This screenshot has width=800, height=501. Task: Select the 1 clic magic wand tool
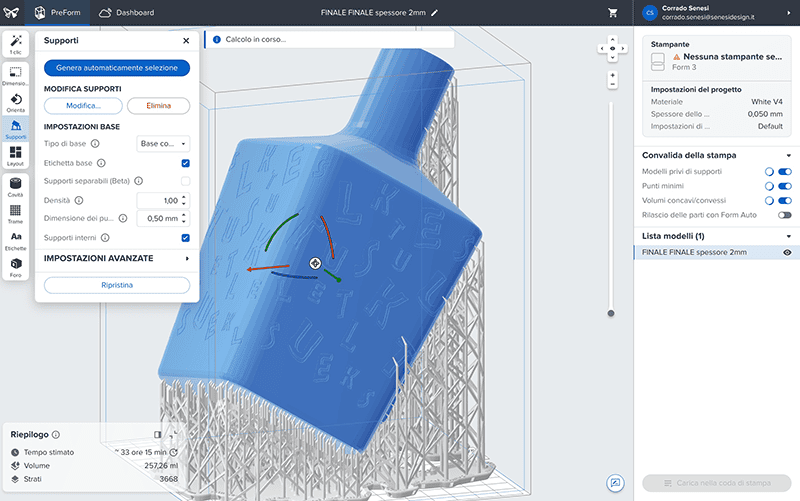pyautogui.click(x=15, y=44)
